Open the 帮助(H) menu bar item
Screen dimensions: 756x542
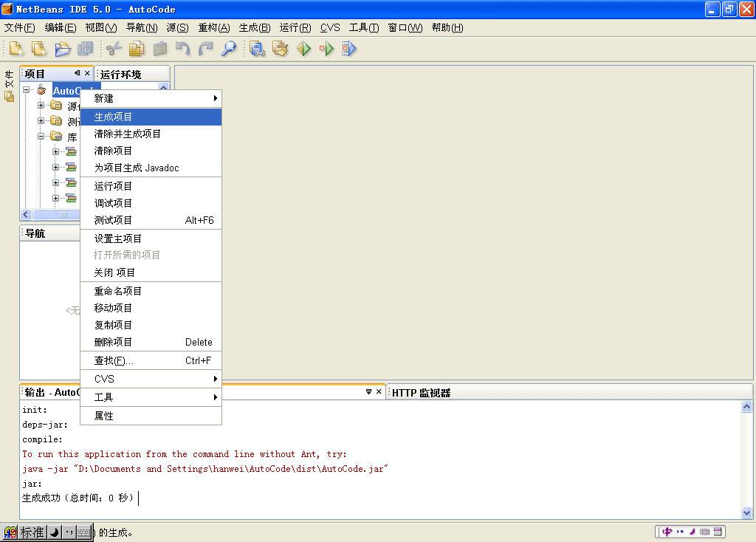(447, 27)
